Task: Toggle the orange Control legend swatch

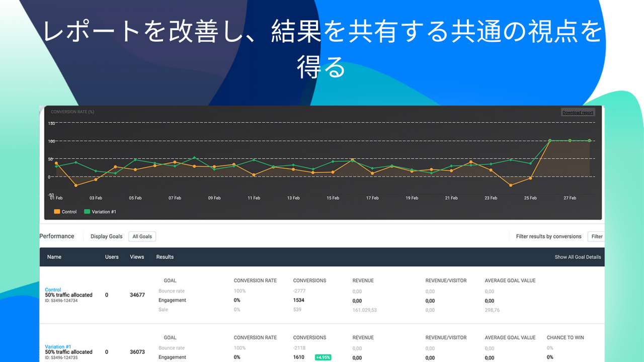Action: click(x=57, y=212)
